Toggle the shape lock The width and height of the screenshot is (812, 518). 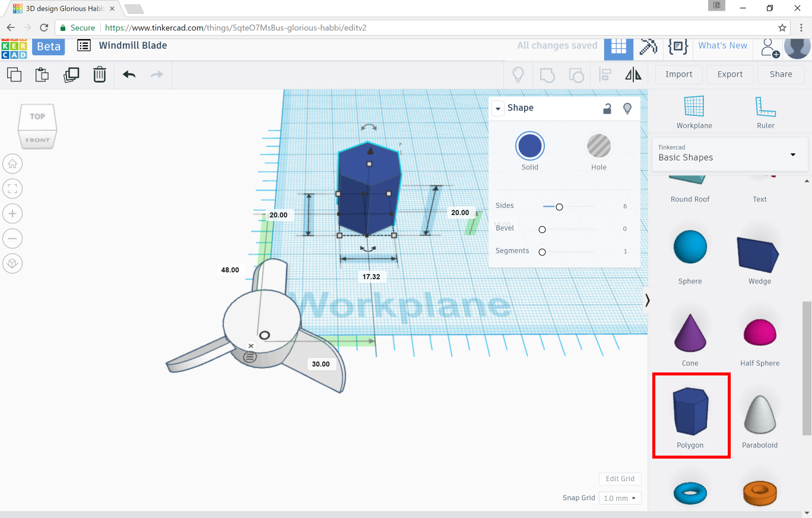pyautogui.click(x=607, y=108)
